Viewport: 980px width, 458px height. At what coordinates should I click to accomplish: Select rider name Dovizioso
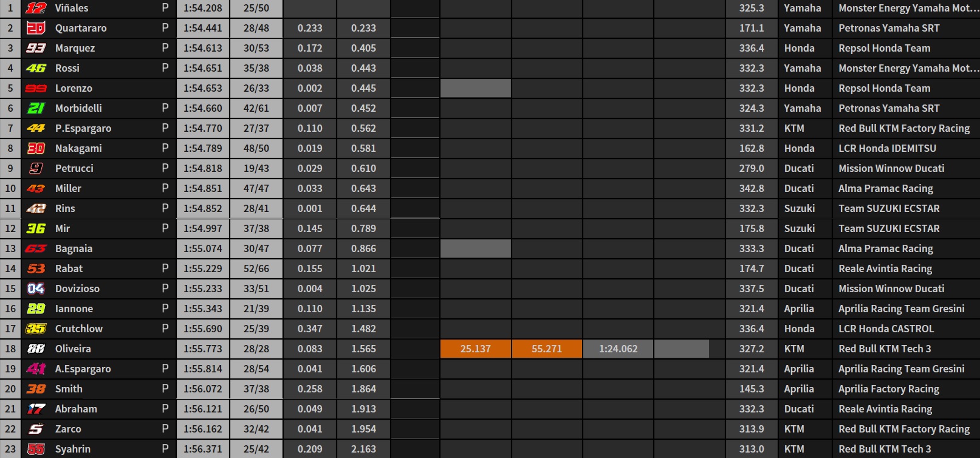(77, 289)
